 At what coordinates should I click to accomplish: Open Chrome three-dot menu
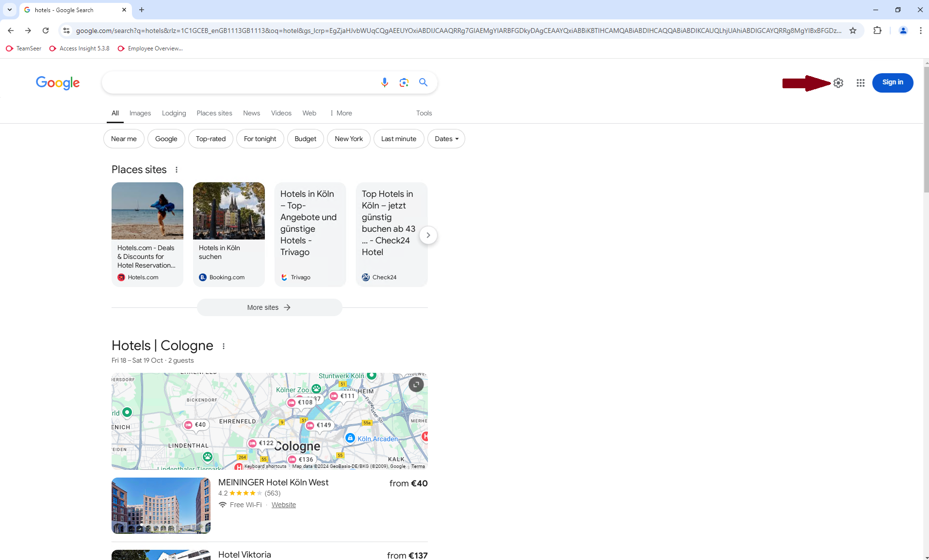[920, 31]
